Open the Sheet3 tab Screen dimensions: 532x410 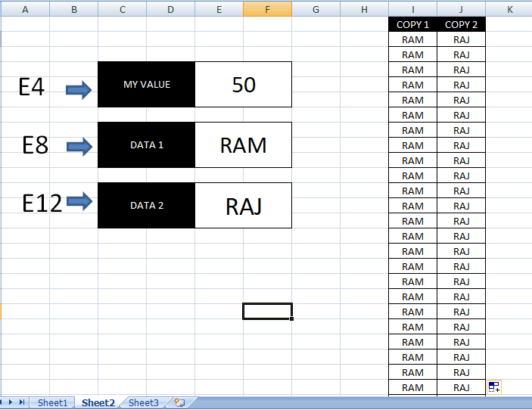coord(144,402)
